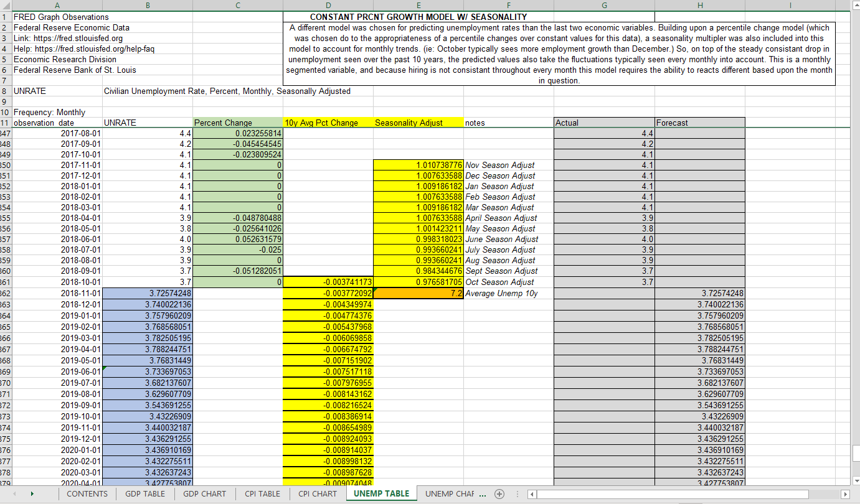This screenshot has width=860, height=504.
Task: Select the '10y Avg Pct Change' header cell
Action: coord(328,123)
